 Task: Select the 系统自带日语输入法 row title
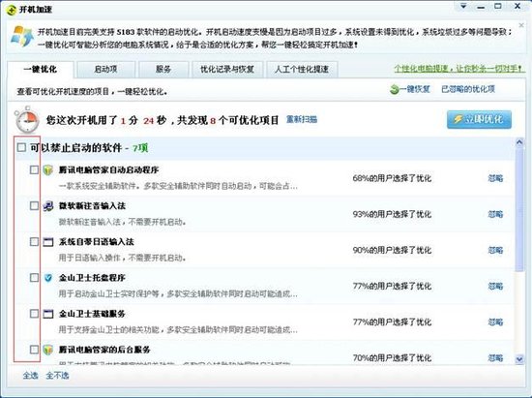click(x=97, y=242)
